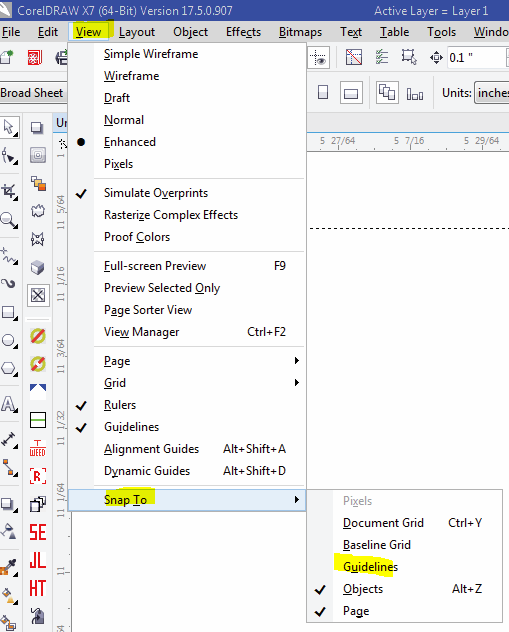Click the red bracketed R icon
Viewport: 509px width, 632px height.
pyautogui.click(x=37, y=476)
